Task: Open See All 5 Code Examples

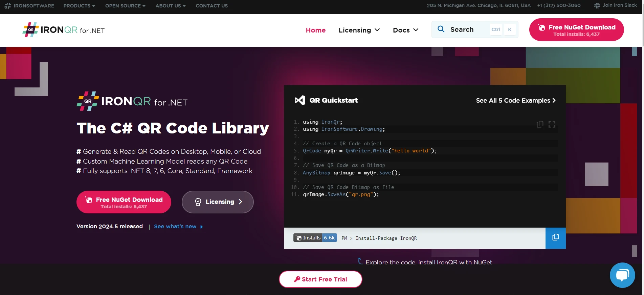Action: [x=515, y=101]
